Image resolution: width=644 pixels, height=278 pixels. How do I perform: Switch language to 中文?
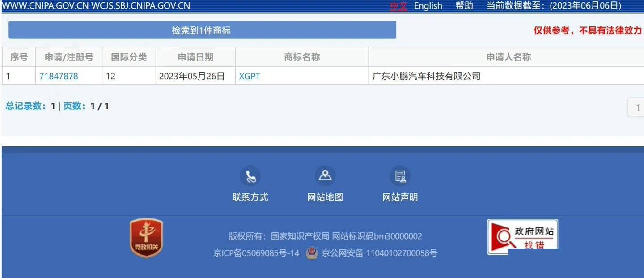(398, 6)
